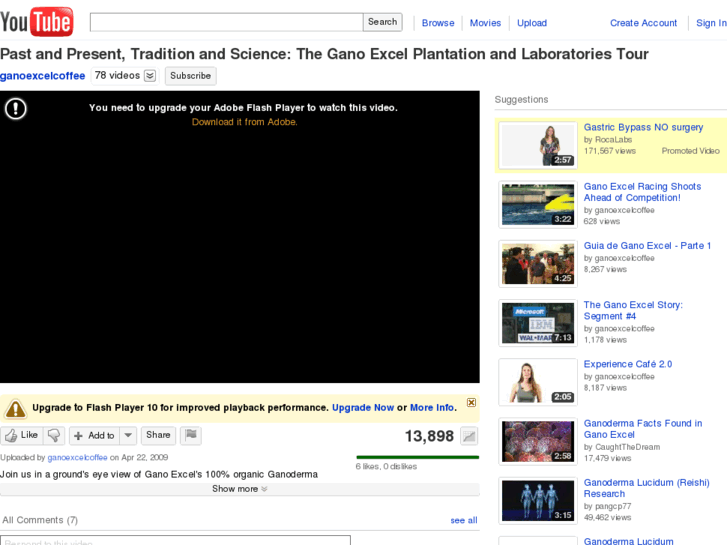
Task: Click the Search button
Action: pos(383,22)
